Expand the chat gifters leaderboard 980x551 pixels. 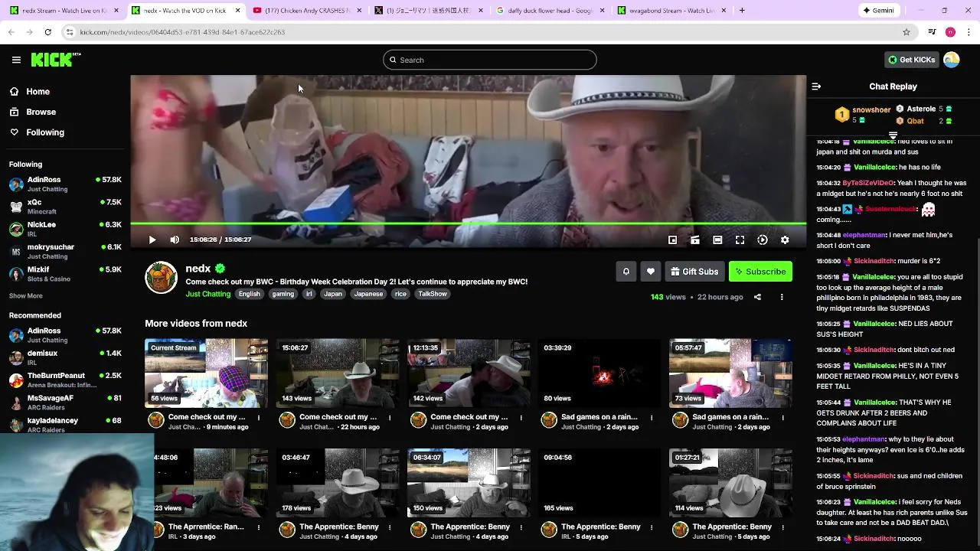coord(893,135)
